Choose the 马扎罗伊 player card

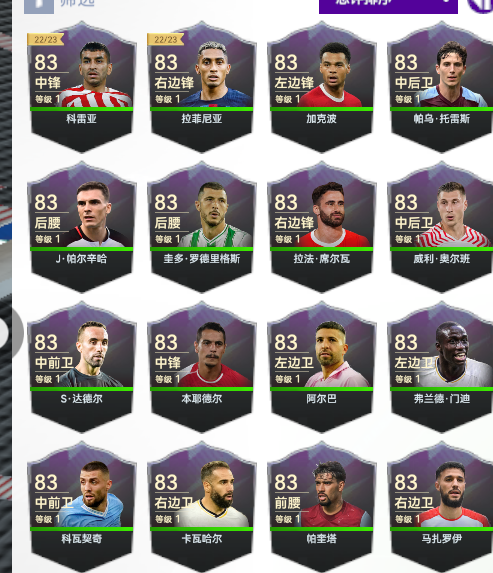pos(441,507)
